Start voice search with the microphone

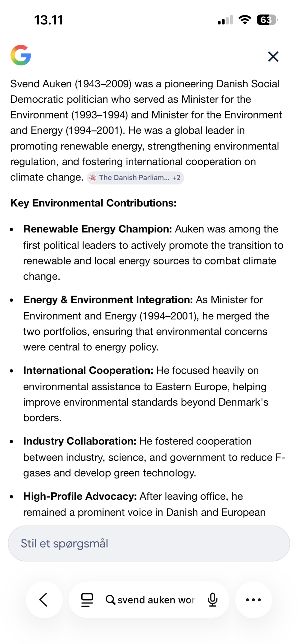coord(213,600)
